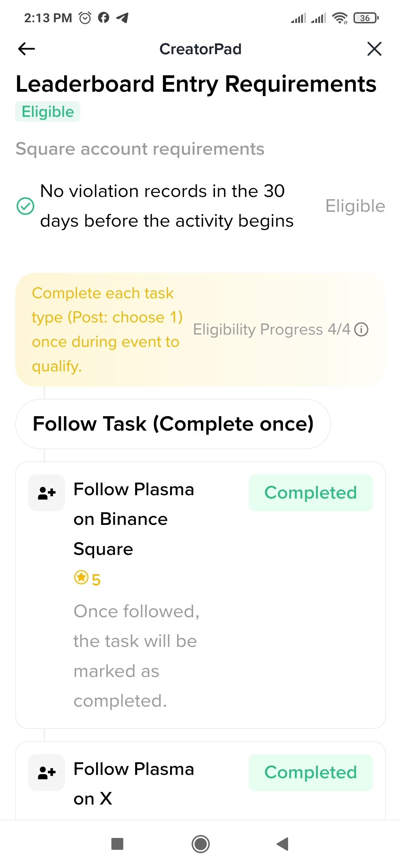401x868 pixels.
Task: Tap the Eligibility Progress info icon
Action: click(x=361, y=329)
